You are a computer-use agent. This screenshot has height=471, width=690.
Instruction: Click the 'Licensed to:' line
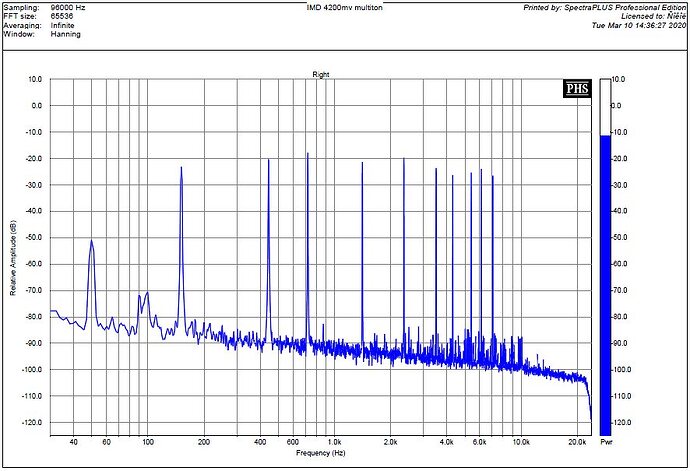(653, 16)
